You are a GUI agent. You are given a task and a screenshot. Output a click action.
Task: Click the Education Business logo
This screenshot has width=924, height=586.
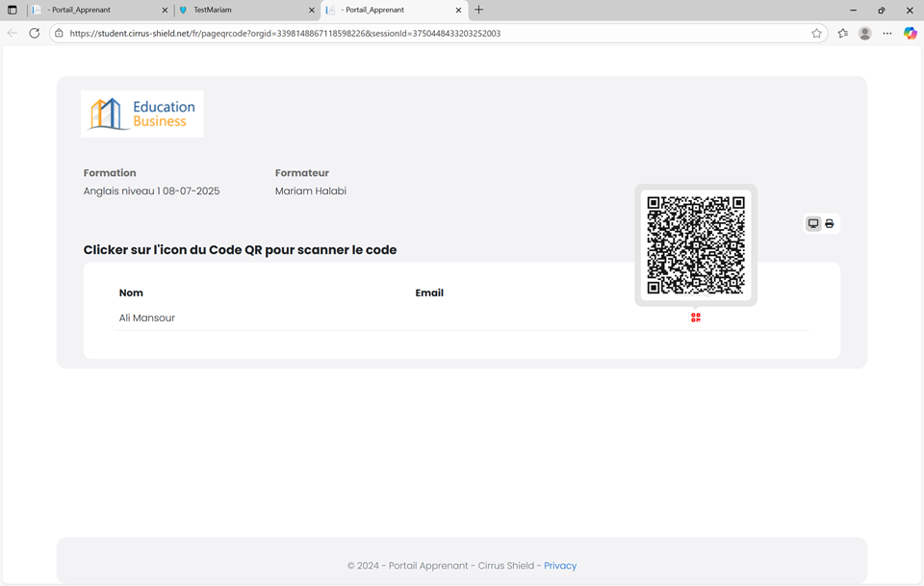tap(142, 115)
